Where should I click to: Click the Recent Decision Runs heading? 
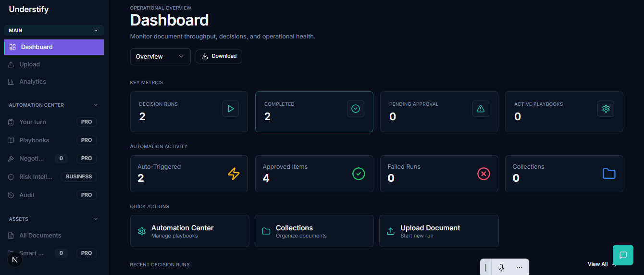click(160, 265)
